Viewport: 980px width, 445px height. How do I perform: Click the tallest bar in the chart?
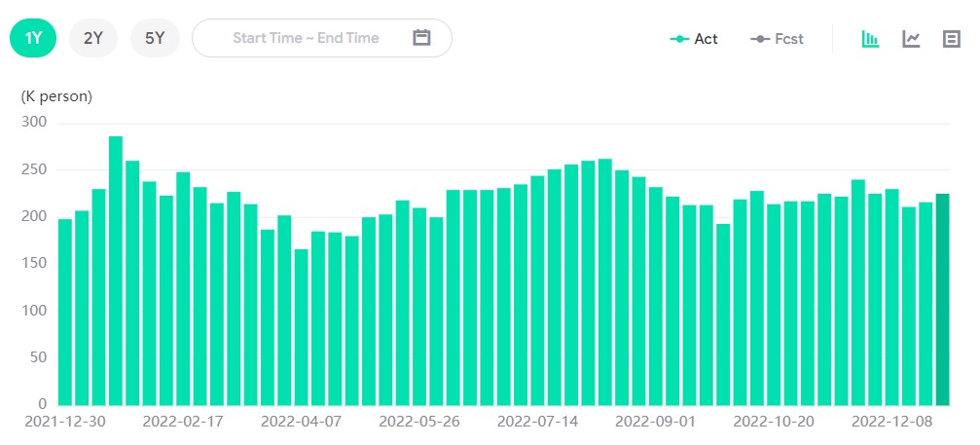tap(116, 271)
